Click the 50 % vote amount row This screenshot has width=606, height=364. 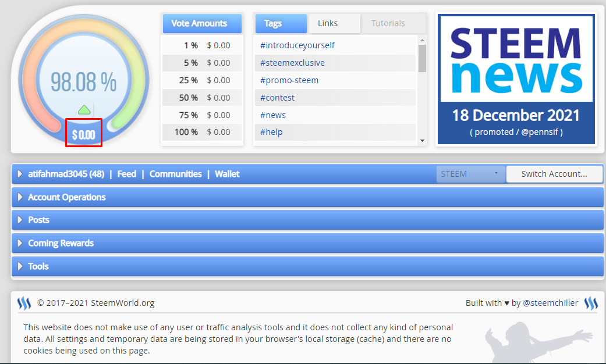tap(202, 98)
